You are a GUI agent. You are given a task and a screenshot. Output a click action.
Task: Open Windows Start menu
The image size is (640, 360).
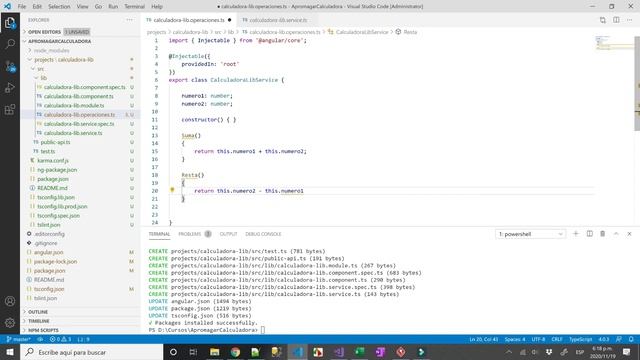(x=10, y=352)
